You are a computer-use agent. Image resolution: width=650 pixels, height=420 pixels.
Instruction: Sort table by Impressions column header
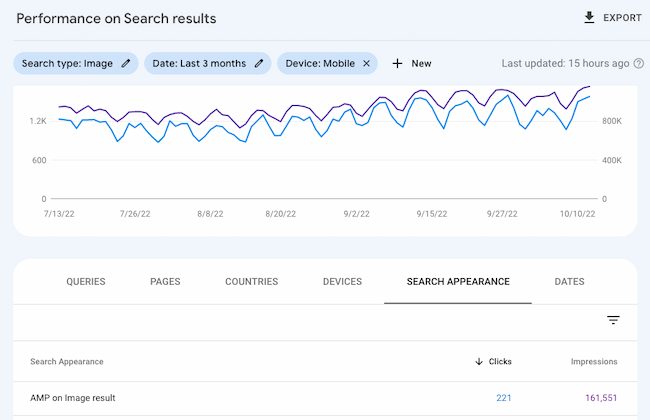pyautogui.click(x=593, y=361)
